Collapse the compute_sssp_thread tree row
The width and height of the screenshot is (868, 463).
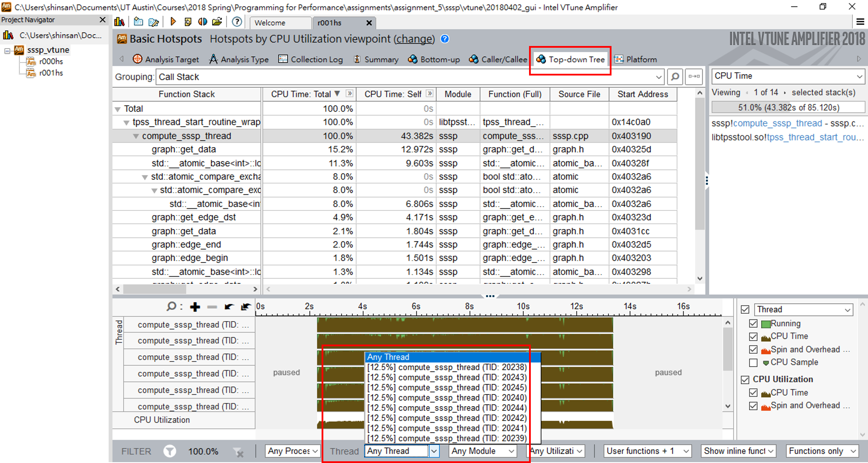[136, 136]
